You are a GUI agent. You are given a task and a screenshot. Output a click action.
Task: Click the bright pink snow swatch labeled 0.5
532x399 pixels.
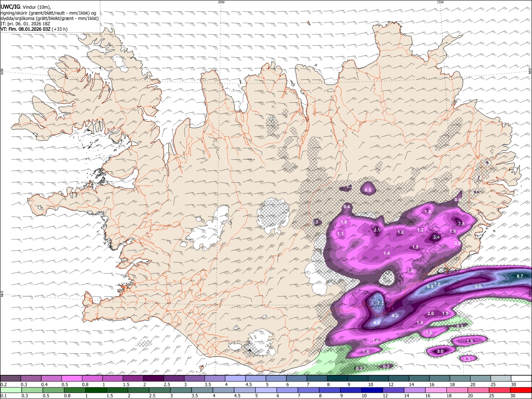tap(71, 379)
